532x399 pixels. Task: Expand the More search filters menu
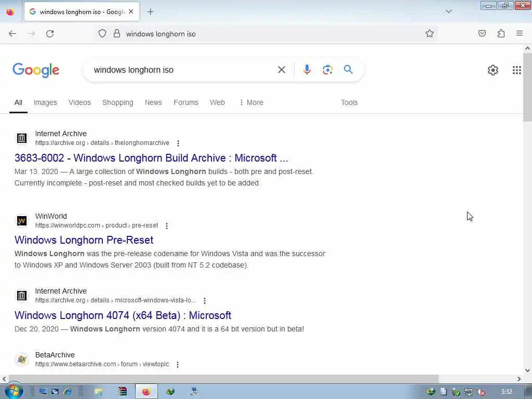pos(251,102)
